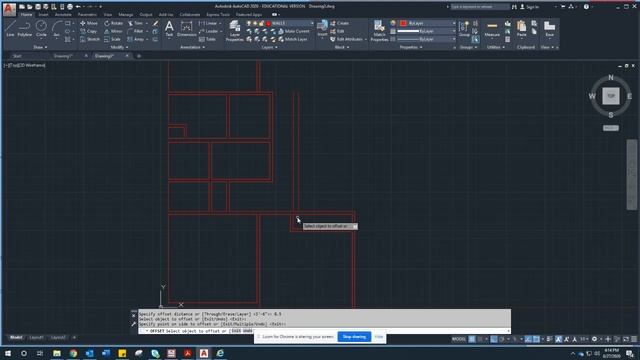This screenshot has height=360, width=640.
Task: Click Stop sharing button
Action: pyautogui.click(x=354, y=337)
